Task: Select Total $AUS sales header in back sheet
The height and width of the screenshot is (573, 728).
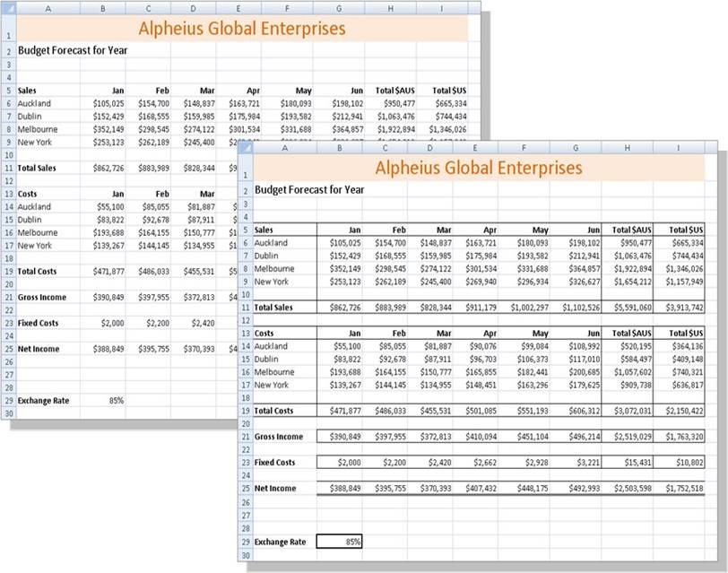Action: coord(391,91)
